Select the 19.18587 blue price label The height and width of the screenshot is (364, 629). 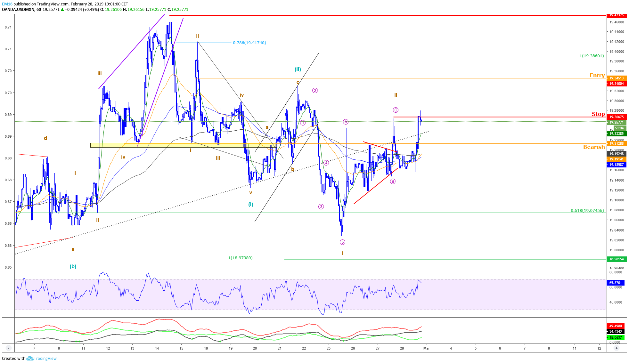[x=616, y=165]
